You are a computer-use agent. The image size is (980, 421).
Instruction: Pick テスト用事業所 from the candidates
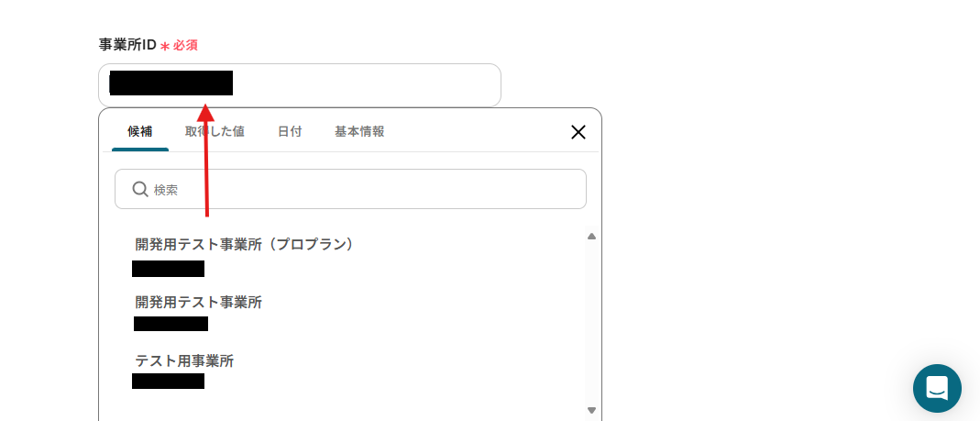184,360
